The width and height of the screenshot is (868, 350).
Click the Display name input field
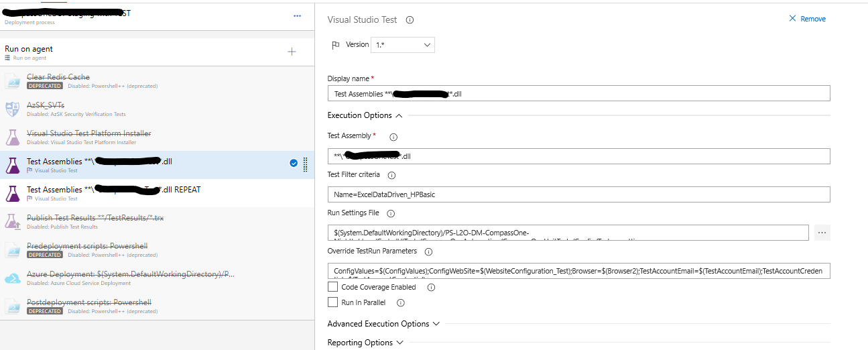[578, 93]
